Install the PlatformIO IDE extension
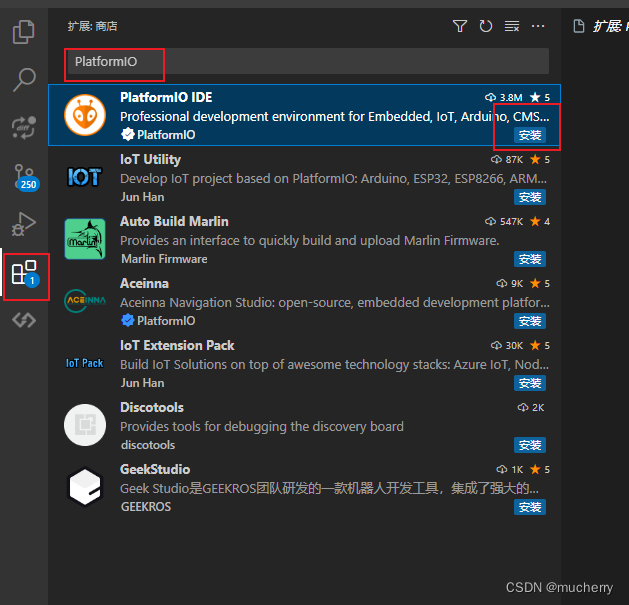Screen dimensions: 629x605 click(x=530, y=135)
